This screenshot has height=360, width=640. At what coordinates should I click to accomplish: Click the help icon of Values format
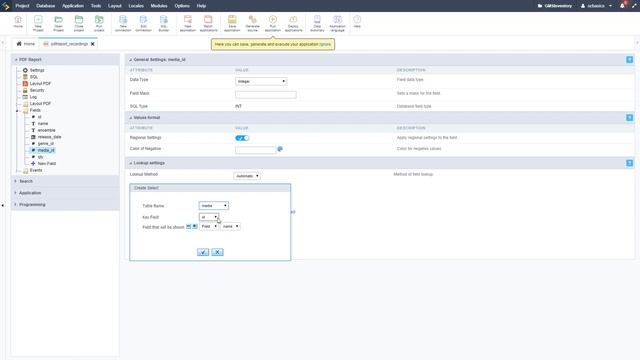(x=629, y=118)
